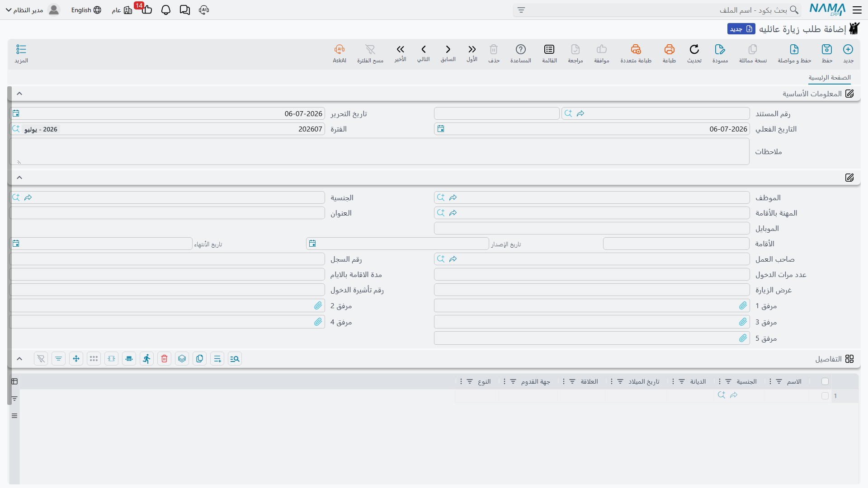Switch to الصفحة الرئيسية tab

[830, 78]
